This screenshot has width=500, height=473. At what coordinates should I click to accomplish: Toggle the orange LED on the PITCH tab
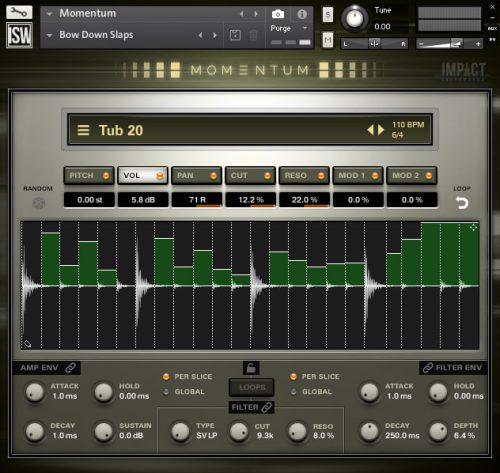click(x=106, y=176)
